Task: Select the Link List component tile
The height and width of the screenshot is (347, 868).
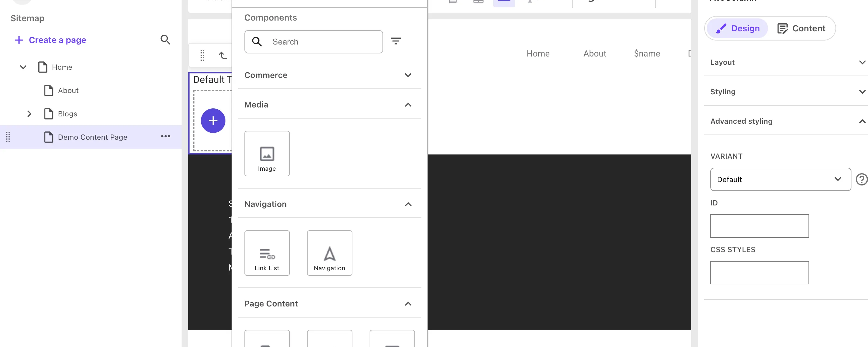Action: pos(267,253)
